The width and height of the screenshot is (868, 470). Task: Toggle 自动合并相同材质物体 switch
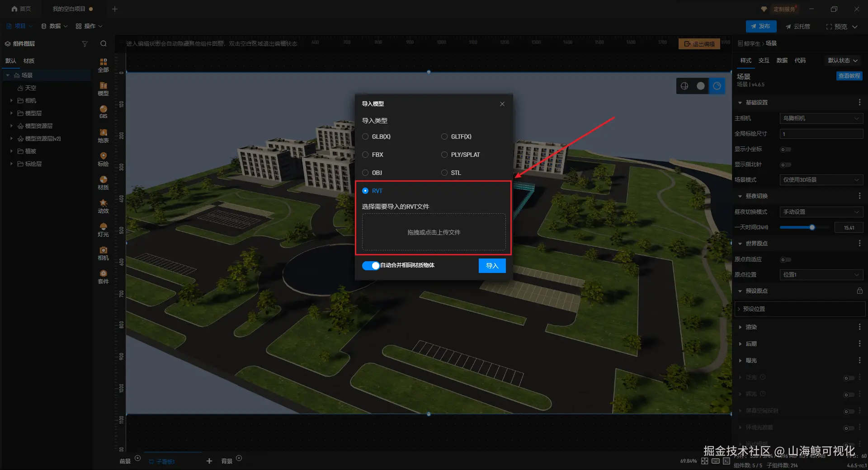click(371, 265)
